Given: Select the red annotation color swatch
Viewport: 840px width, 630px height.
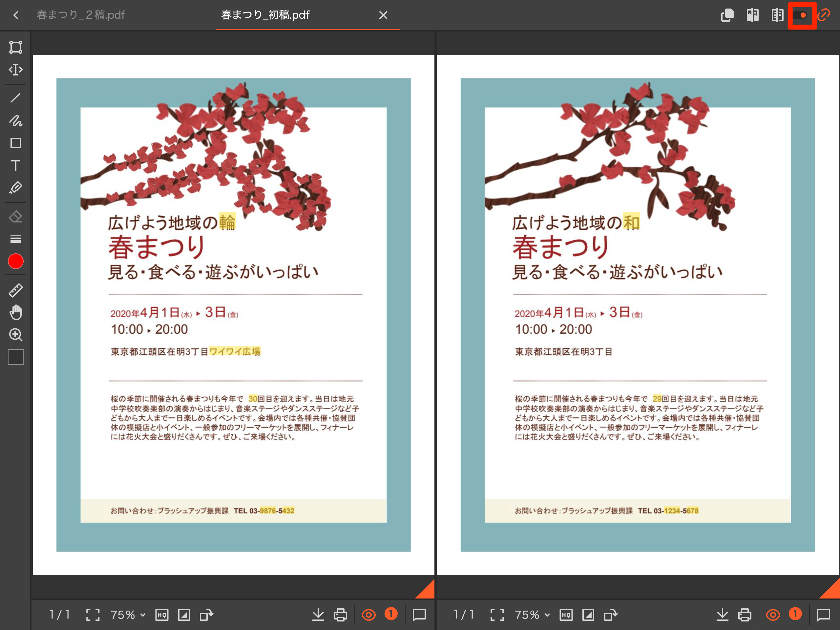Looking at the screenshot, I should tap(15, 261).
